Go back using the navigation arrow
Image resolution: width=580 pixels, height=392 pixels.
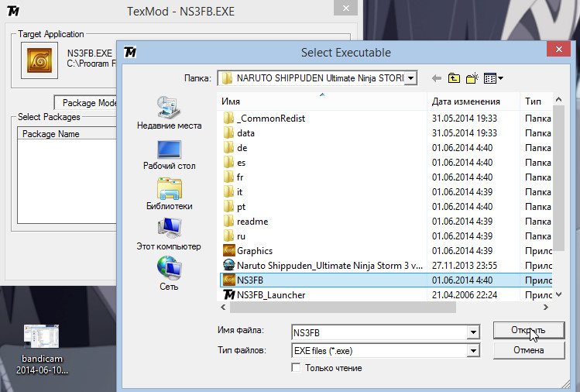tap(437, 78)
